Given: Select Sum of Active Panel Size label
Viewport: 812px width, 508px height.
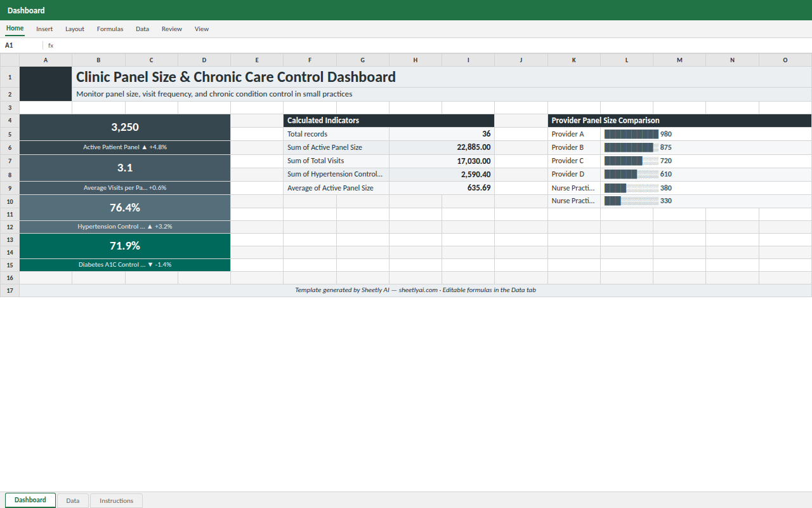Looking at the screenshot, I should tap(336, 147).
